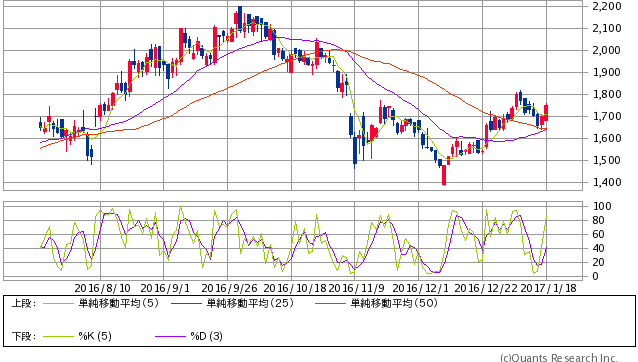
Task: Click the 2016/9/26 date label
Action: click(229, 288)
